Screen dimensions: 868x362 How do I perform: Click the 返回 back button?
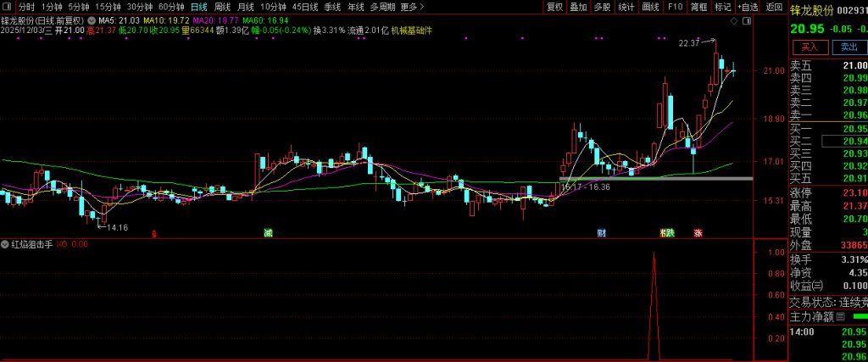pyautogui.click(x=774, y=7)
